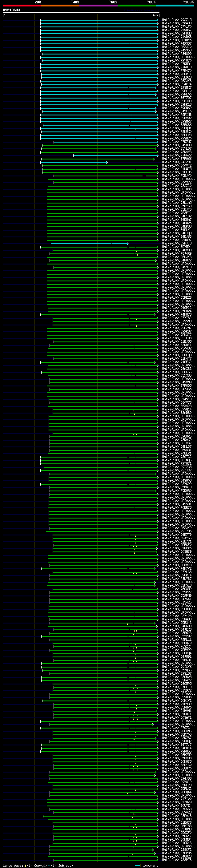Click hit label UniRef100_Q94C74

tap(177, 84)
